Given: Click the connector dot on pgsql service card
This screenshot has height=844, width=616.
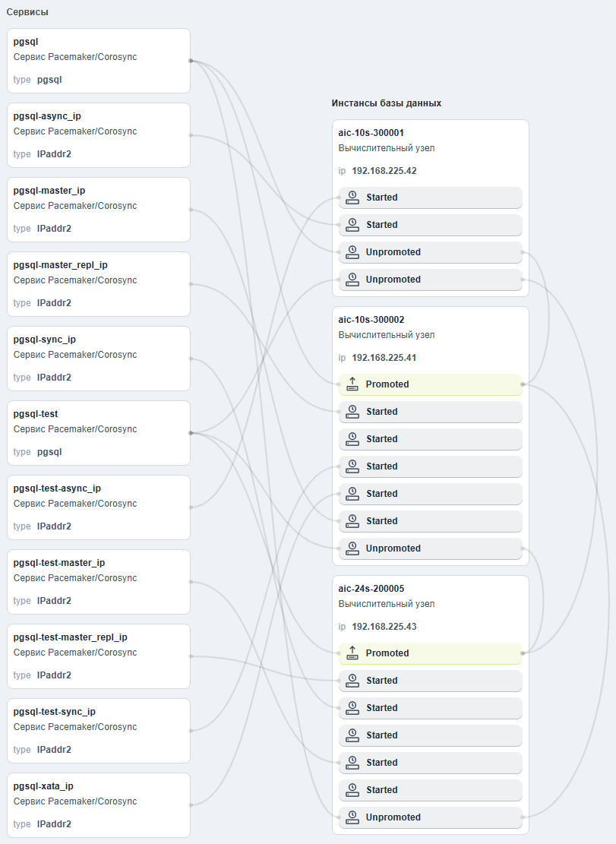Looking at the screenshot, I should pos(191,61).
